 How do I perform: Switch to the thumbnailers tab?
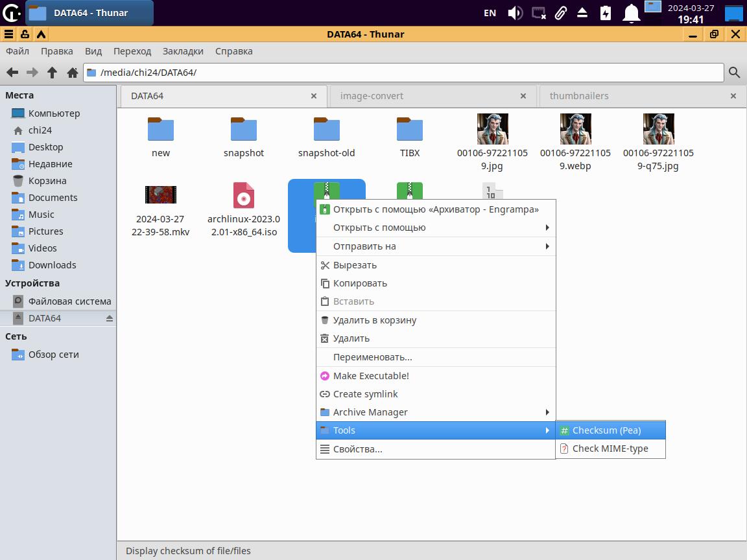[579, 96]
